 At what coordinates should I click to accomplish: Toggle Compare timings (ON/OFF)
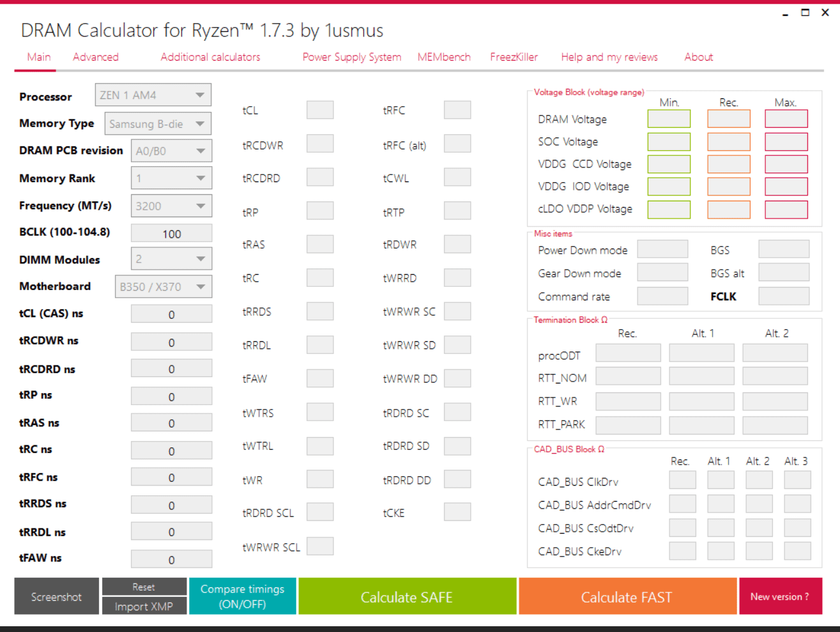243,596
